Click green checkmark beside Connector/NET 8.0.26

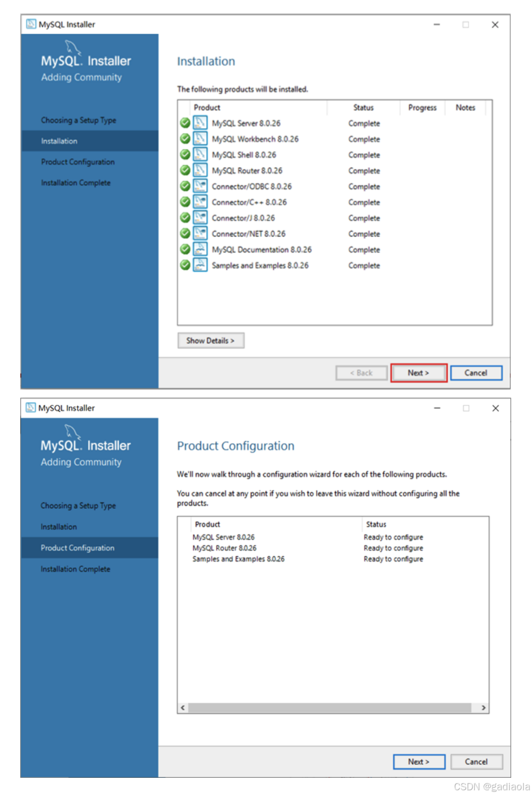click(x=185, y=233)
